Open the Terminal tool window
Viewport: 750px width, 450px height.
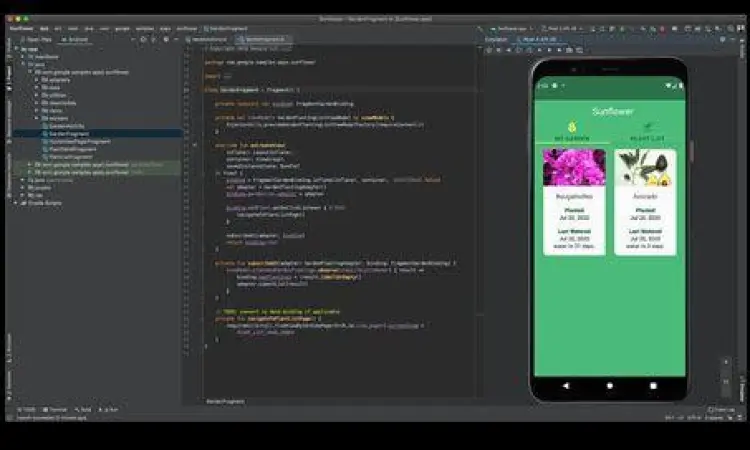pyautogui.click(x=55, y=409)
